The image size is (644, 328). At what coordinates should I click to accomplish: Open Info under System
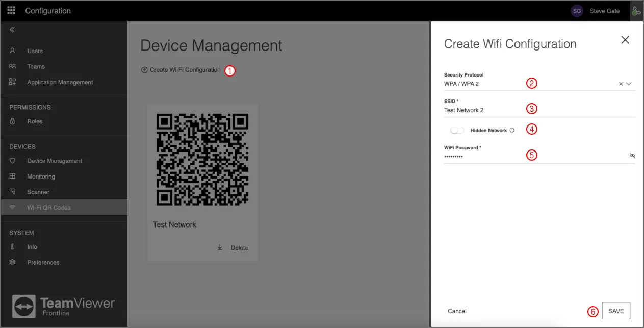[x=32, y=246]
